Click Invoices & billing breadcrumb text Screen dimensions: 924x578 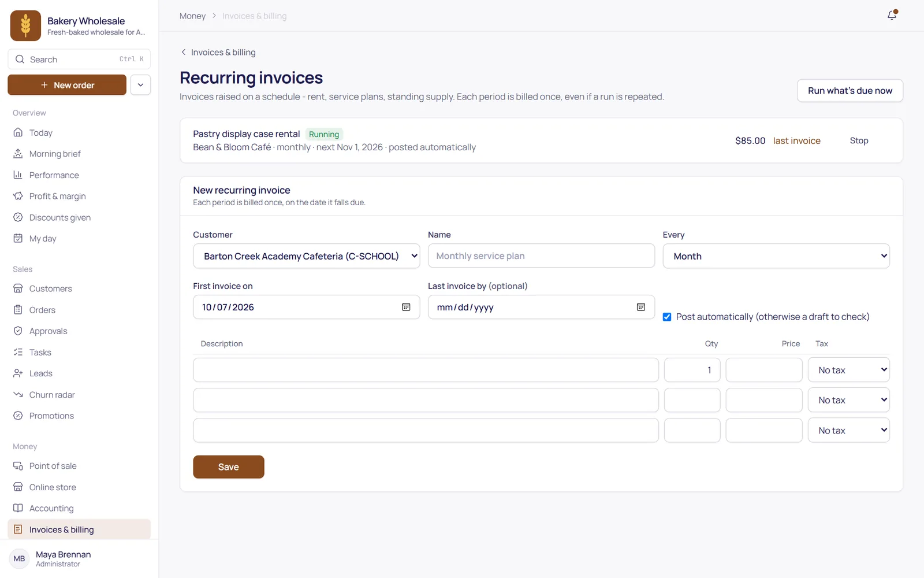pos(254,16)
